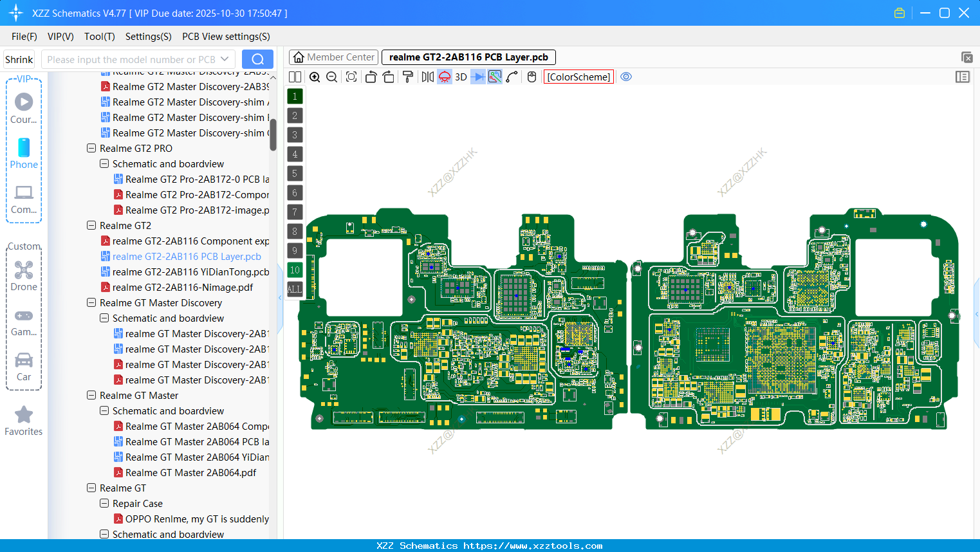Open the Courses category in the sidebar
This screenshot has height=552, width=980.
24,109
